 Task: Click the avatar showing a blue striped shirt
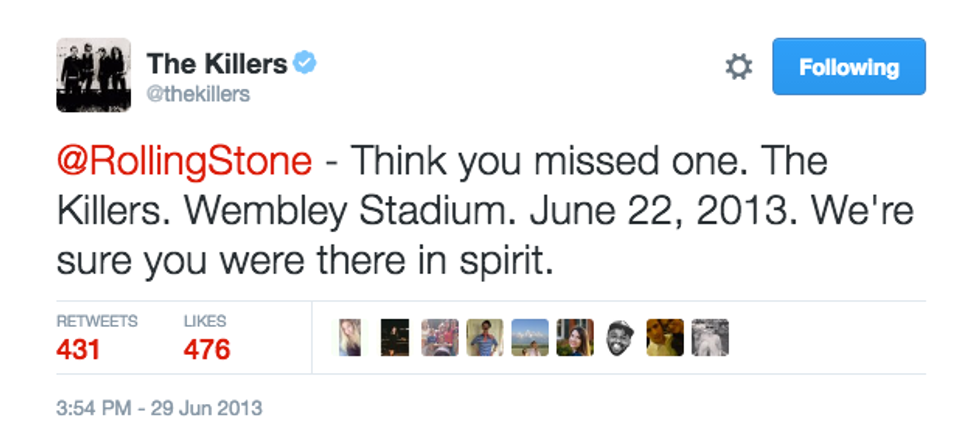coord(485,338)
